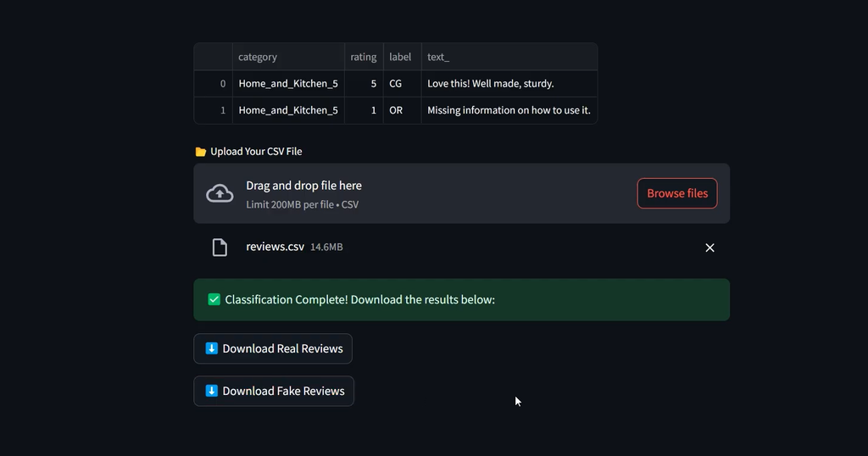
Task: Select the CG label cell in row 0
Action: pyautogui.click(x=403, y=84)
